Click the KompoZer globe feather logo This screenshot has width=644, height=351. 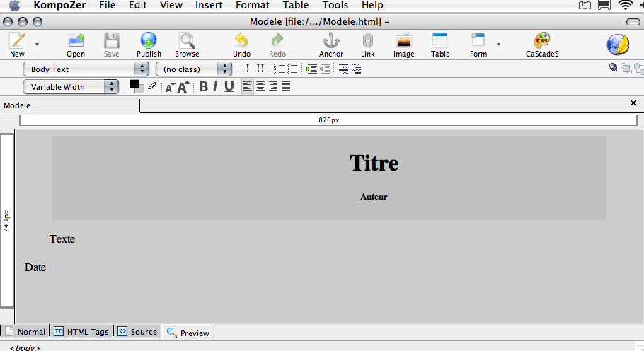click(618, 45)
